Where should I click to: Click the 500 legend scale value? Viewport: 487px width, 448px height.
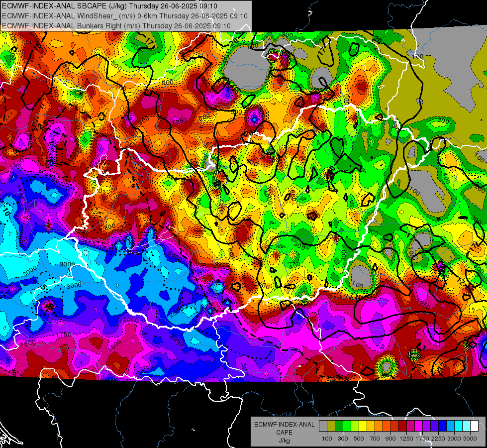[359, 439]
